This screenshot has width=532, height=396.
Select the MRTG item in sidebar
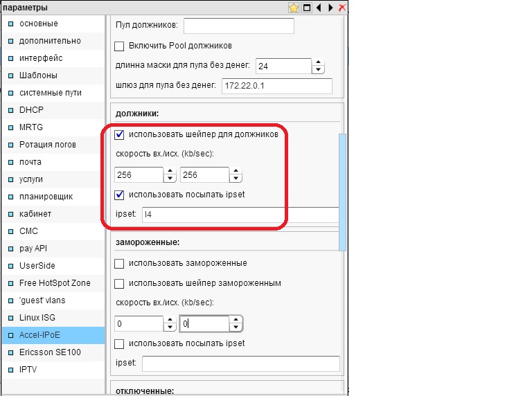point(31,127)
